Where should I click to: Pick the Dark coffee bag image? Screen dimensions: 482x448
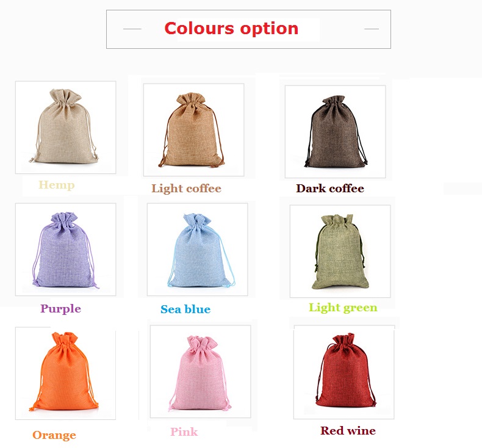click(x=336, y=132)
